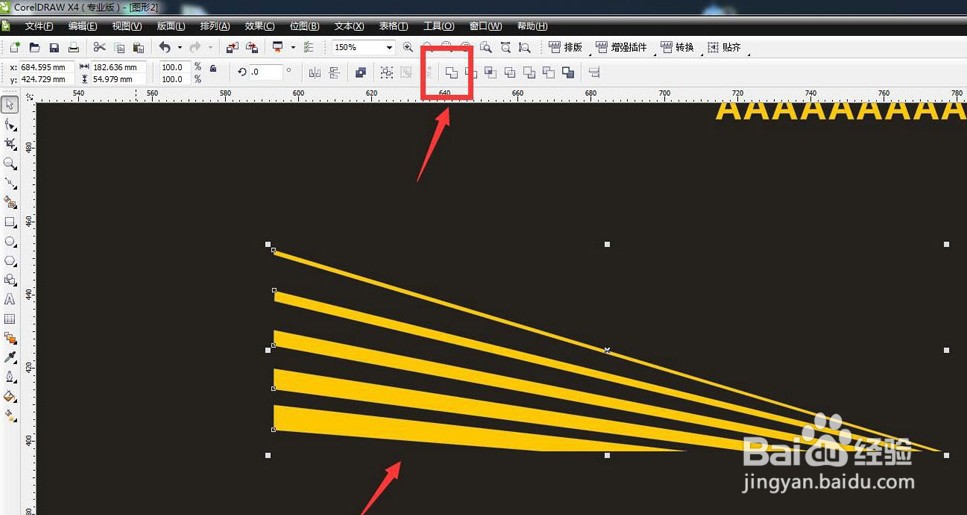Open the 效果(C) menu
967x515 pixels.
click(260, 27)
